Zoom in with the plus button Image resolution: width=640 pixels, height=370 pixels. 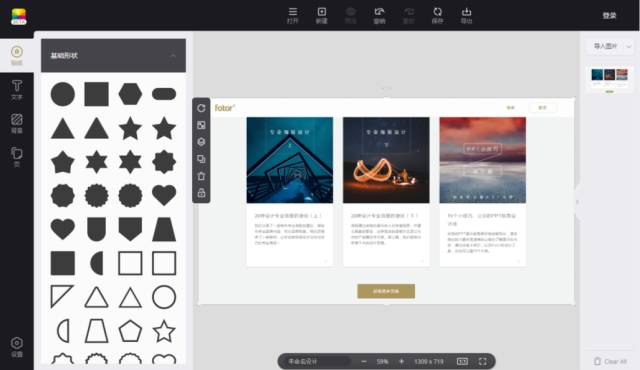(x=401, y=361)
